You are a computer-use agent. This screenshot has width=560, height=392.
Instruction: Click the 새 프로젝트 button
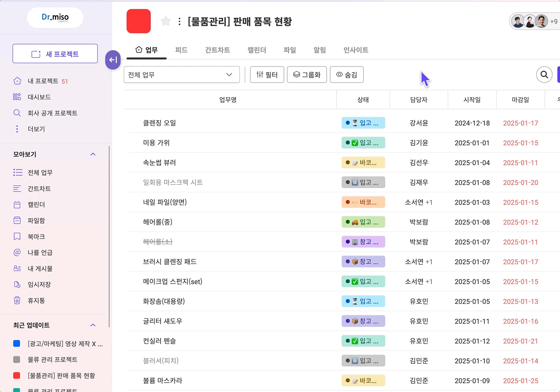coord(55,54)
